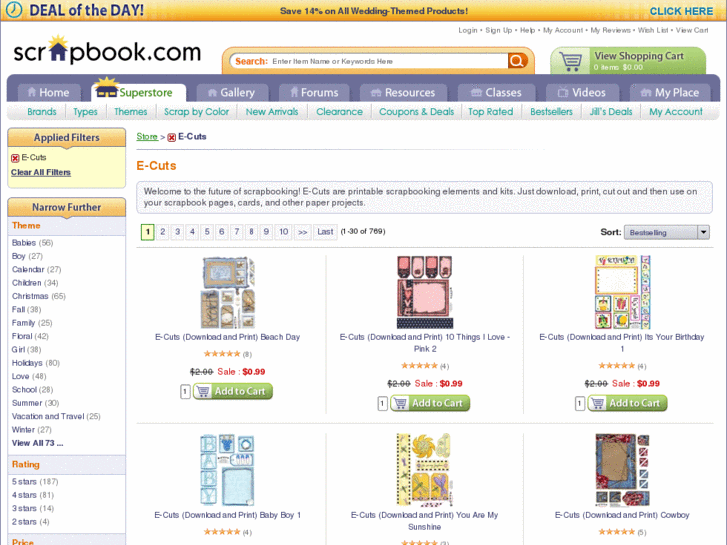Open the Sort Bestselling dropdown
Image resolution: width=727 pixels, height=545 pixels.
click(666, 232)
